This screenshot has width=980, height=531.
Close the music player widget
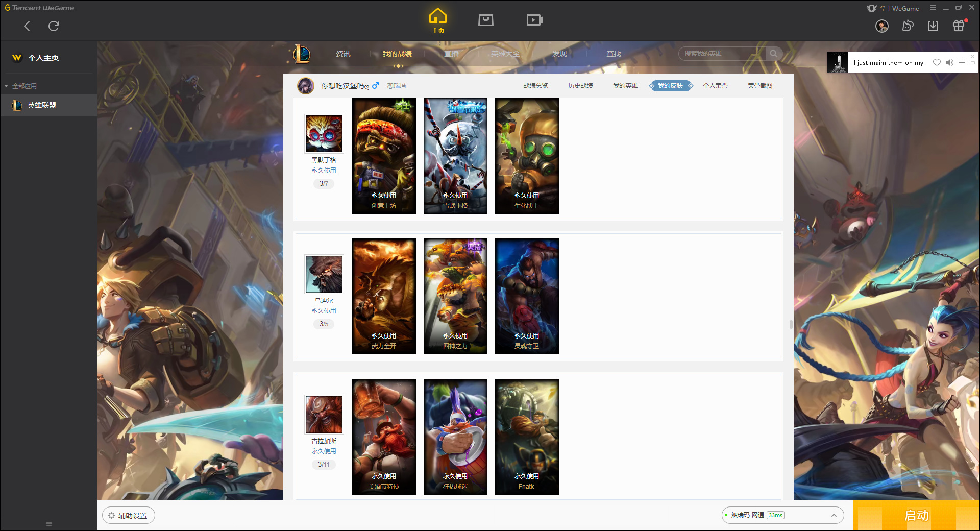(x=973, y=56)
